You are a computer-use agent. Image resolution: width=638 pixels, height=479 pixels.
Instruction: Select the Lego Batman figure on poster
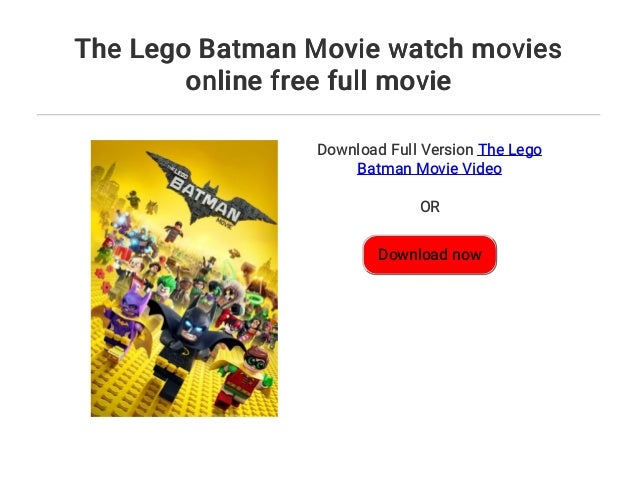pyautogui.click(x=190, y=344)
